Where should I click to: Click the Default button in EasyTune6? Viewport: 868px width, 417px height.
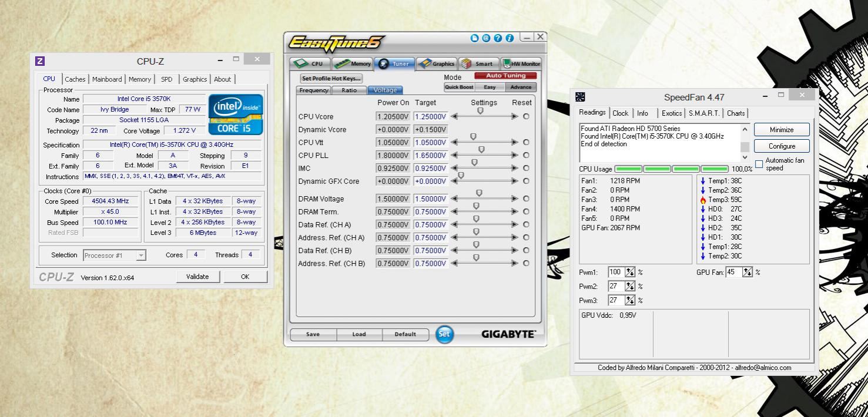click(x=404, y=334)
